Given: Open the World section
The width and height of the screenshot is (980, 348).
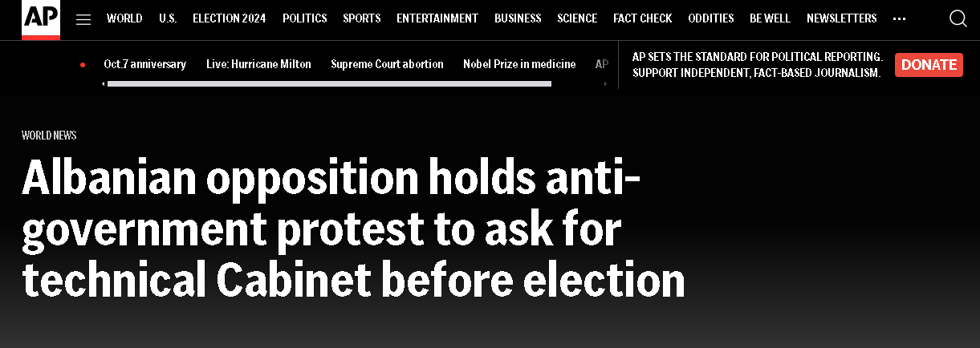Looking at the screenshot, I should tap(124, 18).
